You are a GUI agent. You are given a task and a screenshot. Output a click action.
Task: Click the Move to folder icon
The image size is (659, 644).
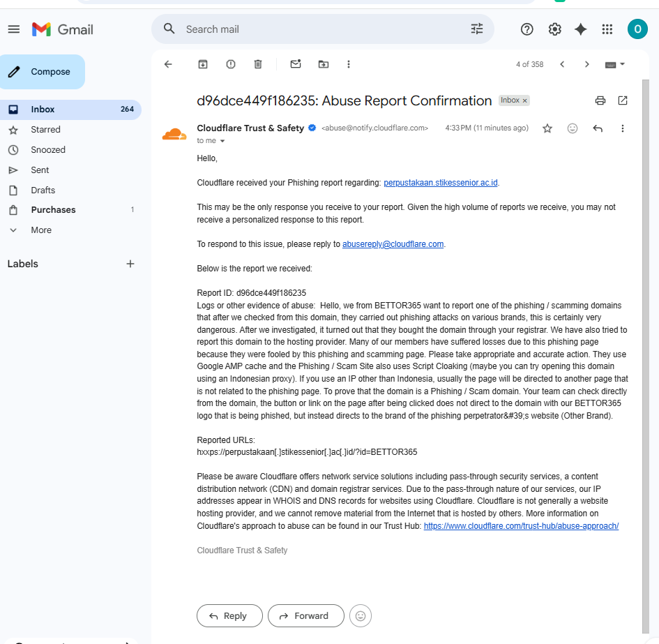click(323, 64)
